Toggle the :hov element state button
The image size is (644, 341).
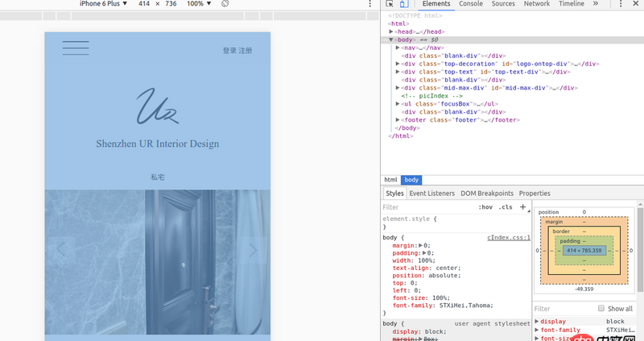point(485,207)
